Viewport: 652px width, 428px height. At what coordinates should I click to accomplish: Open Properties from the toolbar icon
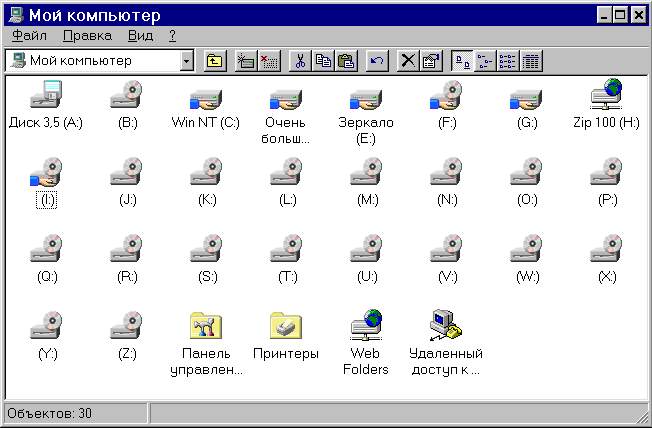click(x=430, y=61)
